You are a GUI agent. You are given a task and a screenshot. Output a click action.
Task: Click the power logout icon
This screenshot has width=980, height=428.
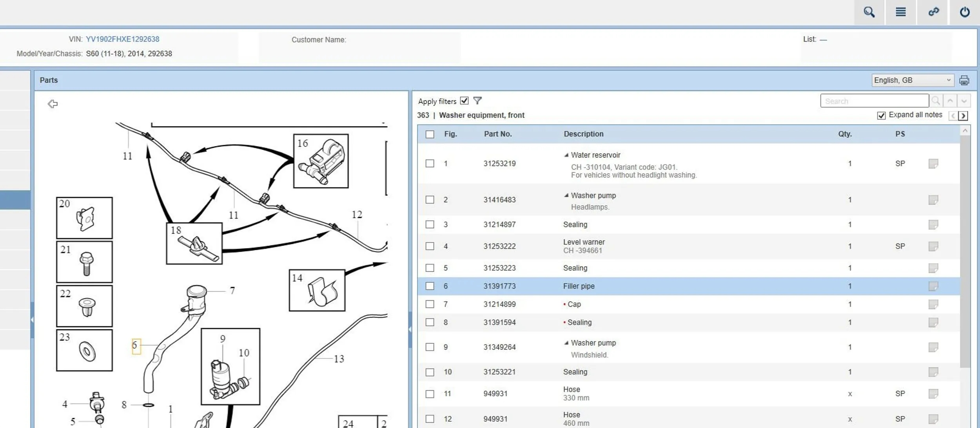(x=964, y=12)
